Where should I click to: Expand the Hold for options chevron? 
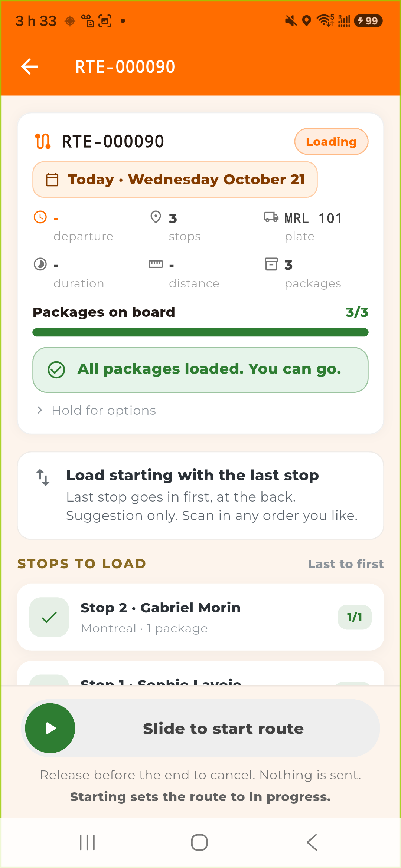click(40, 410)
